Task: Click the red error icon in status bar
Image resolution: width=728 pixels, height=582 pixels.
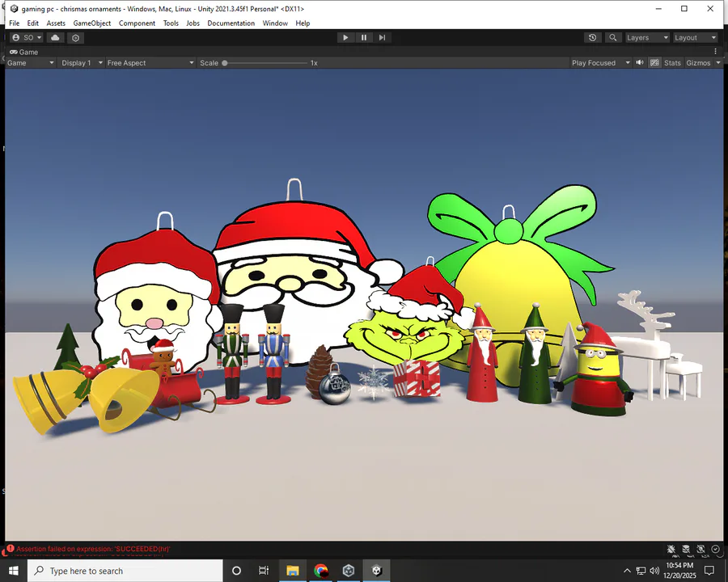Action: pos(11,549)
